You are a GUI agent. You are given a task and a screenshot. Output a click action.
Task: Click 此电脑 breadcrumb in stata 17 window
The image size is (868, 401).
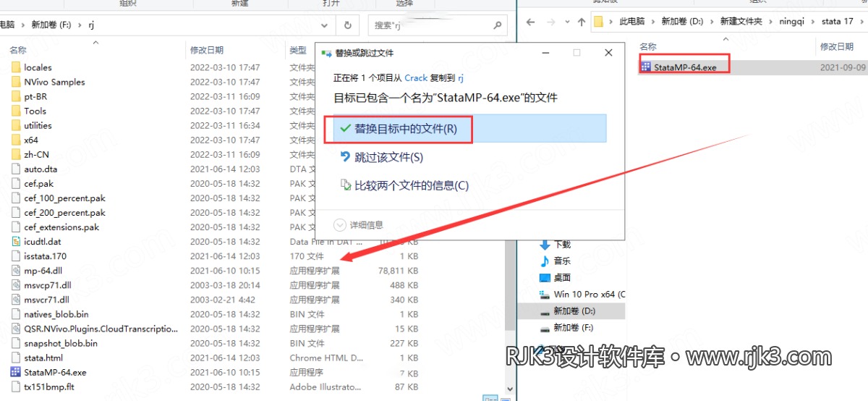(x=632, y=22)
